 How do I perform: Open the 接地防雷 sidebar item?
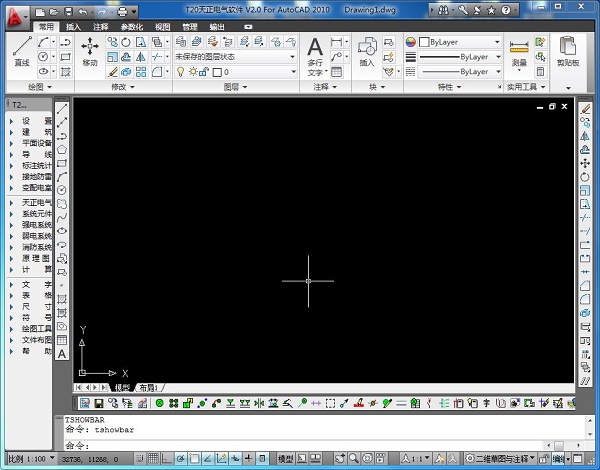click(31, 176)
